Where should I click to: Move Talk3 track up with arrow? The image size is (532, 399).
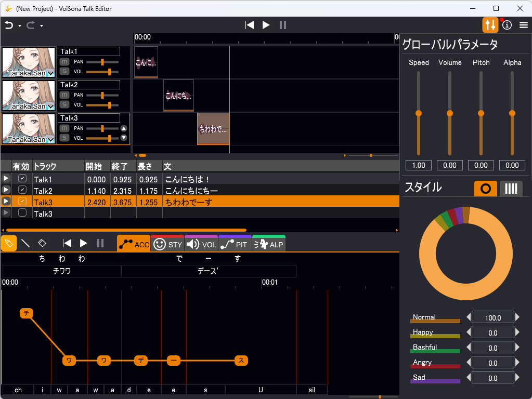pos(124,128)
